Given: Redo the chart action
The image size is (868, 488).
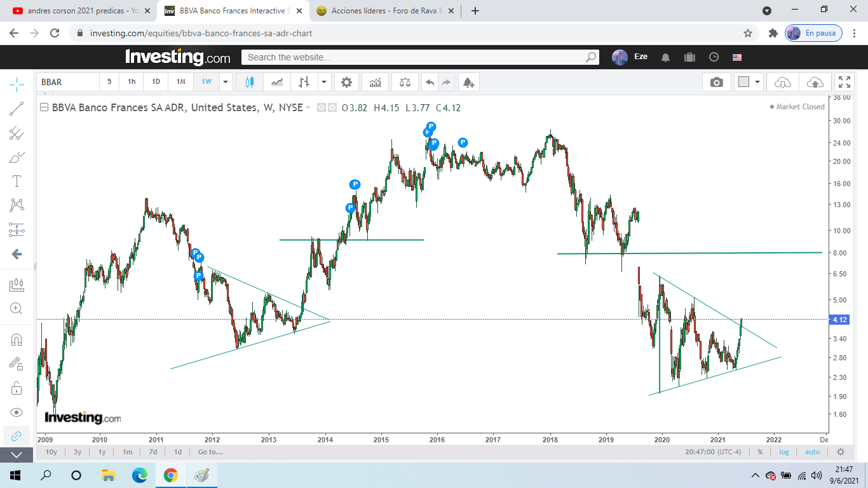Looking at the screenshot, I should coord(446,82).
